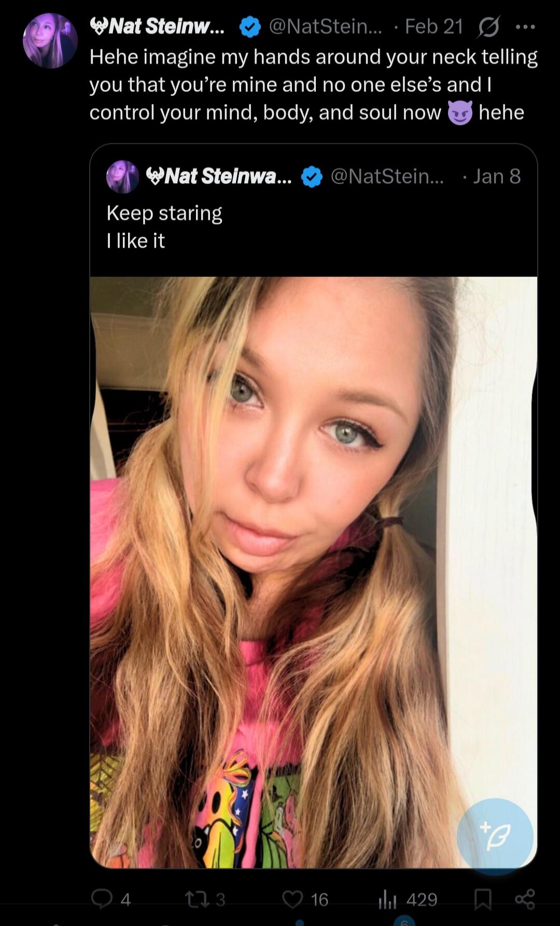Click the verified badge in the top post header
This screenshot has width=560, height=926.
point(250,27)
